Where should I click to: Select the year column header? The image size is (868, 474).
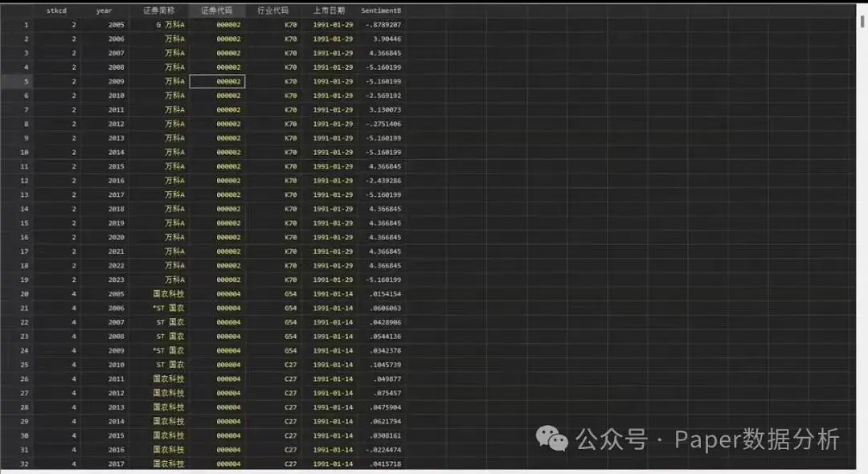104,10
